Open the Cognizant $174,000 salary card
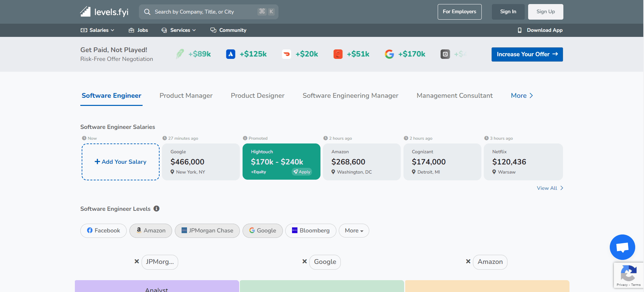This screenshot has width=644, height=292. pos(442,162)
